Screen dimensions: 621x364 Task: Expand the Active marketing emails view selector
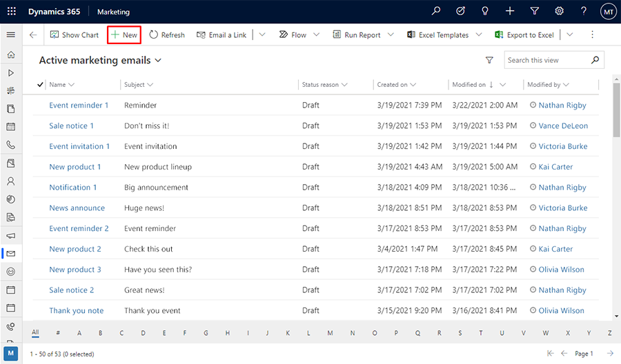click(158, 61)
